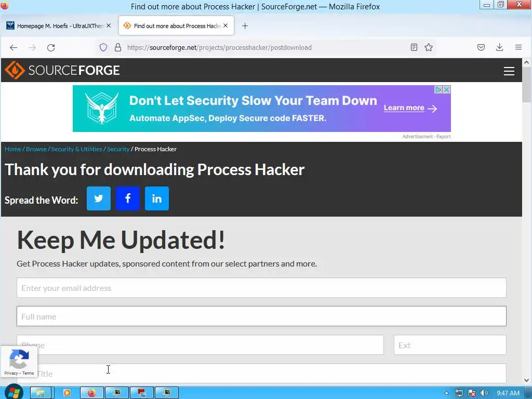The image size is (532, 399).
Task: Open reCAPTCHA Privacy link
Action: (11, 373)
